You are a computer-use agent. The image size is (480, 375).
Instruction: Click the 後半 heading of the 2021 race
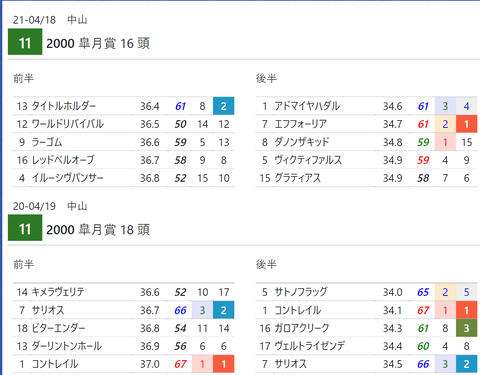[266, 78]
